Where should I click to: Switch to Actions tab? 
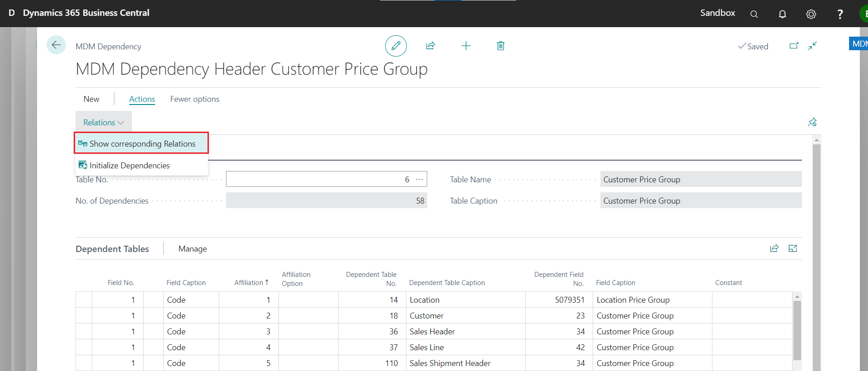point(142,99)
